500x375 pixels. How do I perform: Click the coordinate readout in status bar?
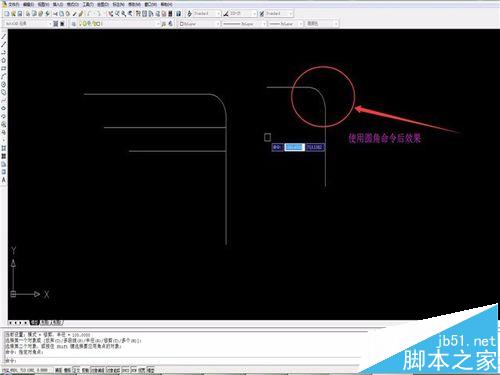click(x=25, y=370)
